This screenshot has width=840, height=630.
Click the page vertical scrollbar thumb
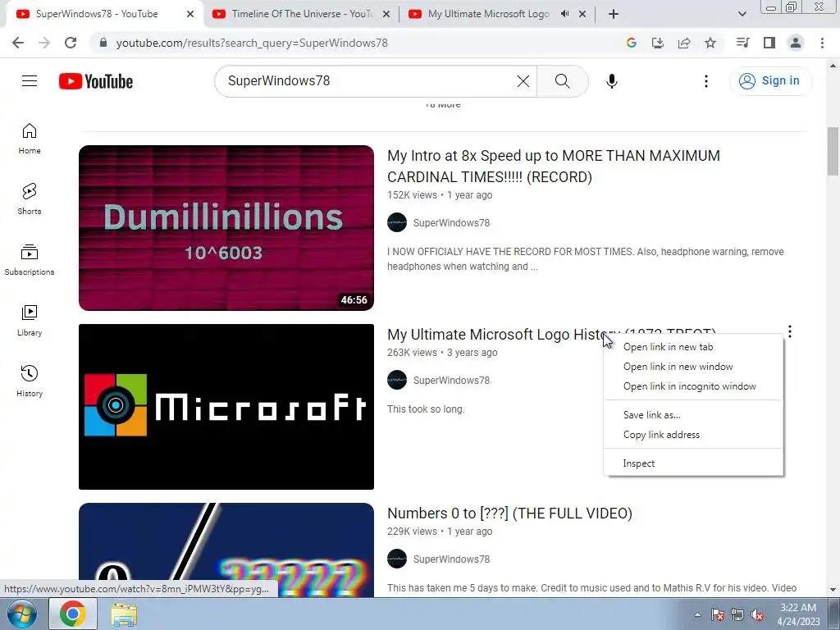tap(833, 151)
